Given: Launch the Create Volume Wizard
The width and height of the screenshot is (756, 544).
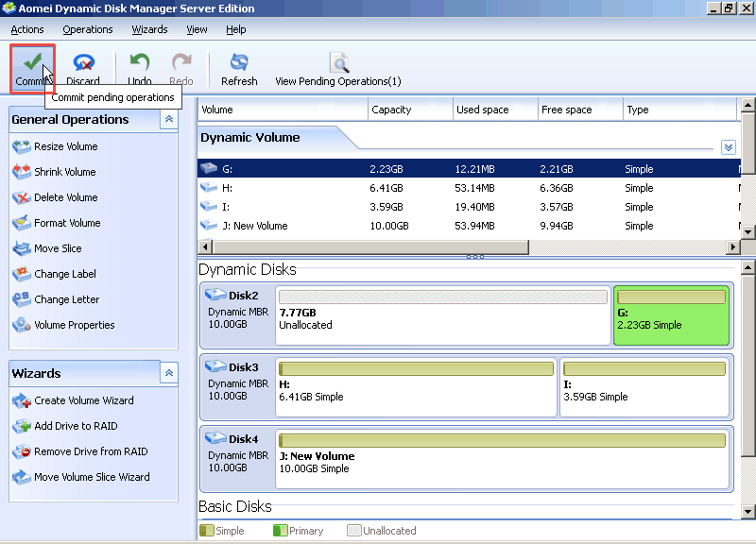Looking at the screenshot, I should [83, 400].
